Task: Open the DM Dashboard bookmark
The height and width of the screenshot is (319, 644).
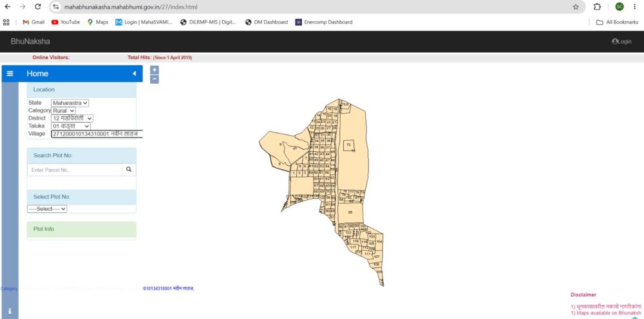Action: click(267, 22)
